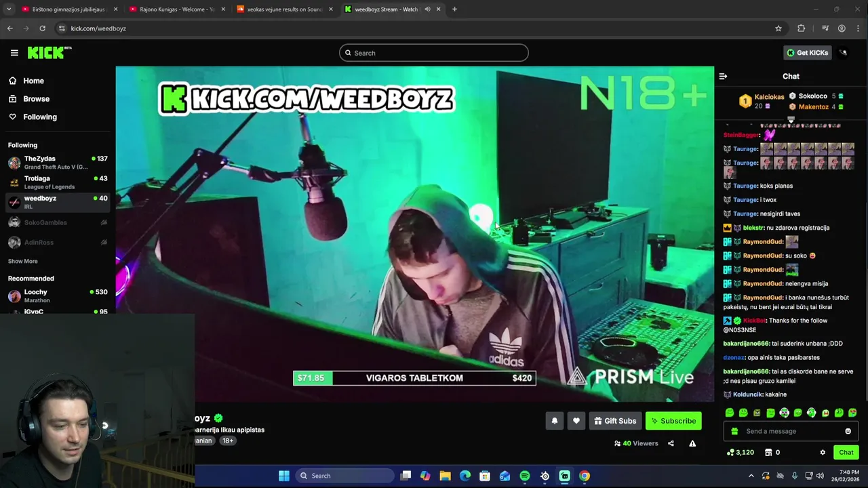868x488 pixels.
Task: Show hidden system tray icons
Action: pos(751,476)
